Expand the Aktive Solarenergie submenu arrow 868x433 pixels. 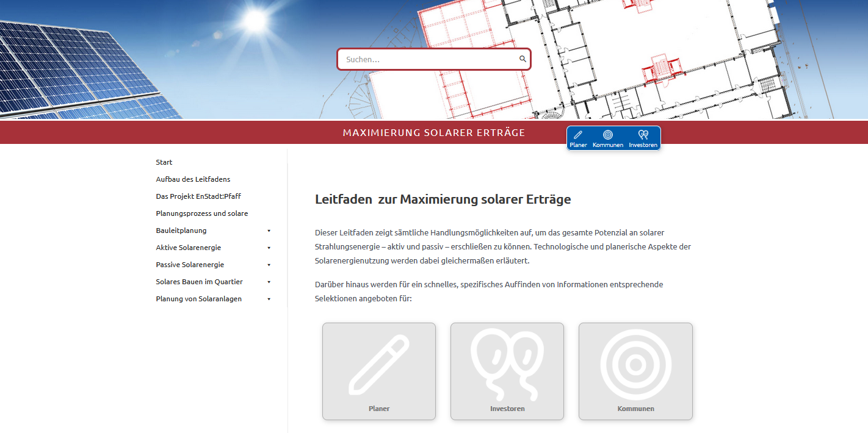click(x=269, y=248)
